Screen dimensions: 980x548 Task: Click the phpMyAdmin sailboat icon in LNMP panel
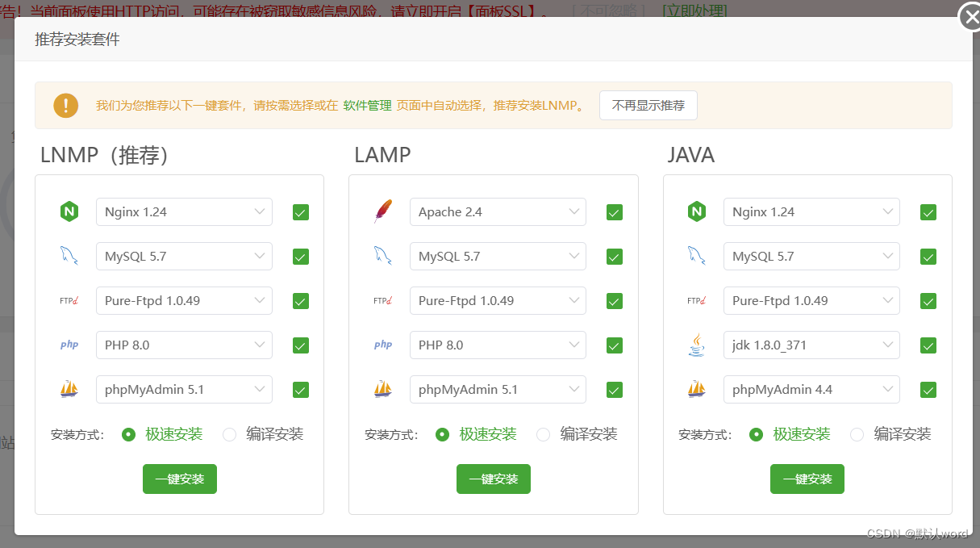pyautogui.click(x=69, y=389)
